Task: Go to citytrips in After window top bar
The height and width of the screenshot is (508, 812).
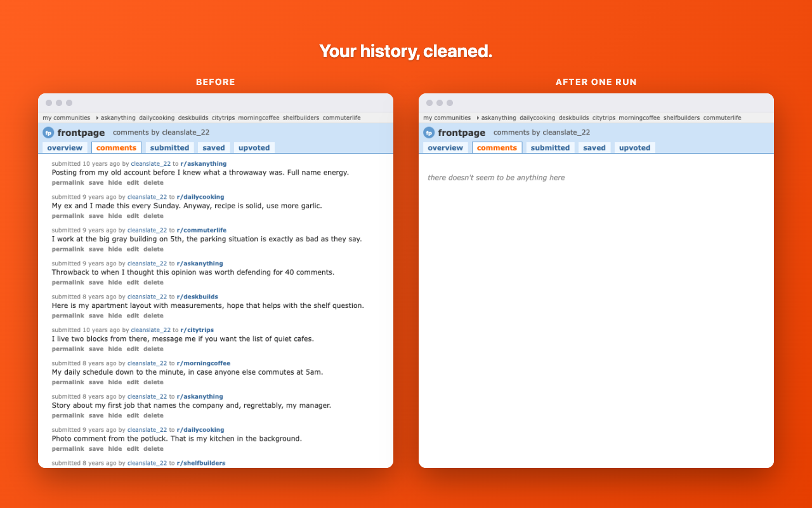Action: [x=604, y=118]
